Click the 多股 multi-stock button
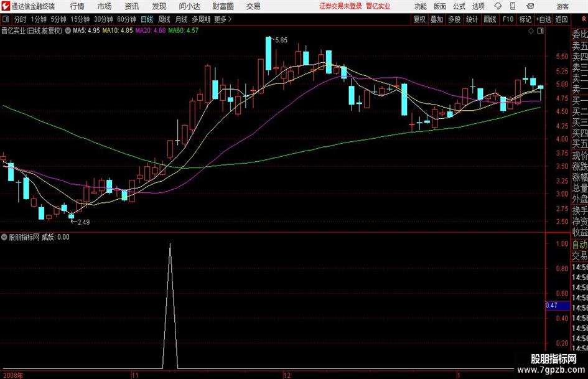The height and width of the screenshot is (379, 588). [454, 19]
